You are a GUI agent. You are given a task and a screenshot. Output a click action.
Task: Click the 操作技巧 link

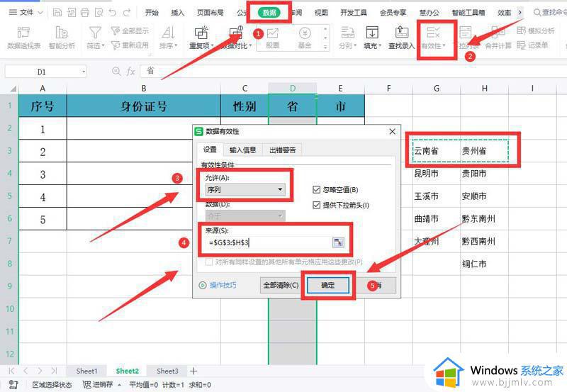[x=218, y=286]
